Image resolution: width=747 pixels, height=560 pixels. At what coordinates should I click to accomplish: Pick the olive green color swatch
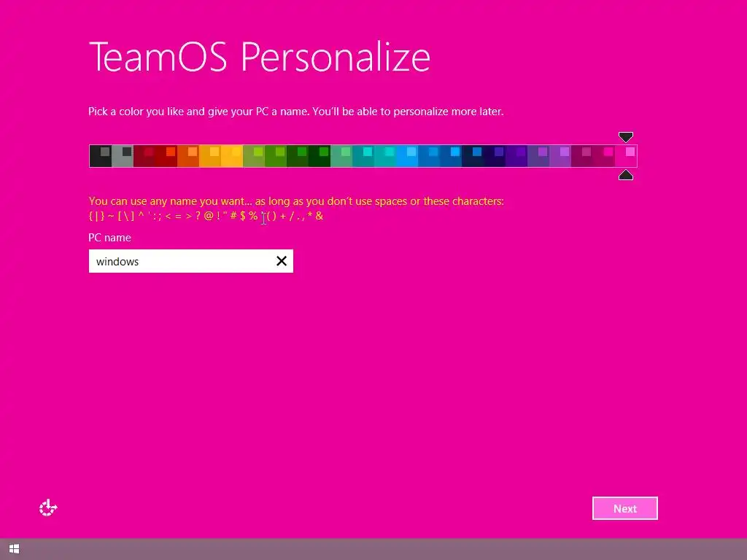[x=254, y=156]
